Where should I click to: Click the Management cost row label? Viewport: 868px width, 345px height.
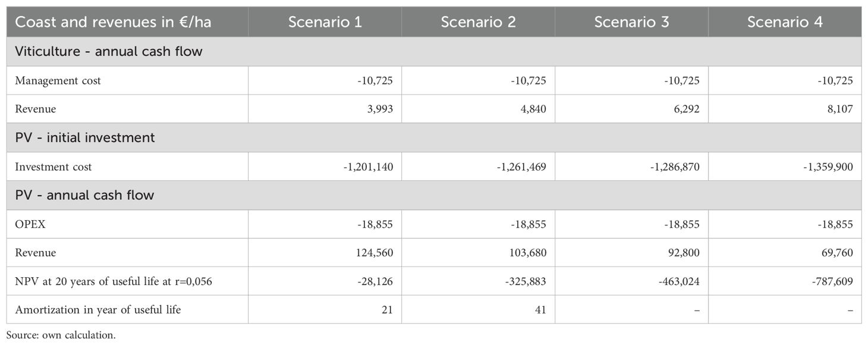pos(58,81)
